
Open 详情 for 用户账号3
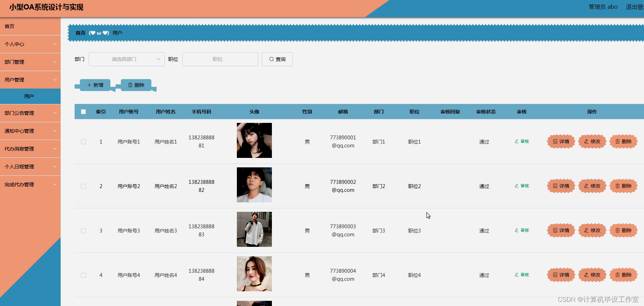[x=561, y=230]
